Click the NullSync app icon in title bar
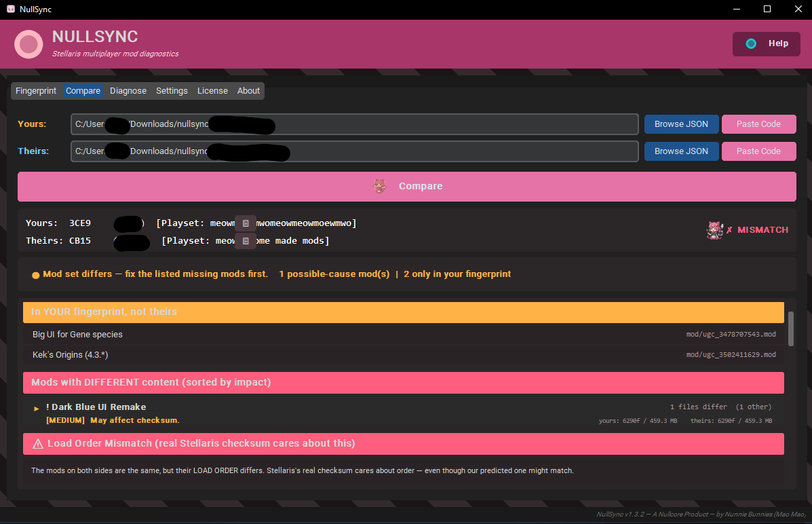 pyautogui.click(x=10, y=10)
